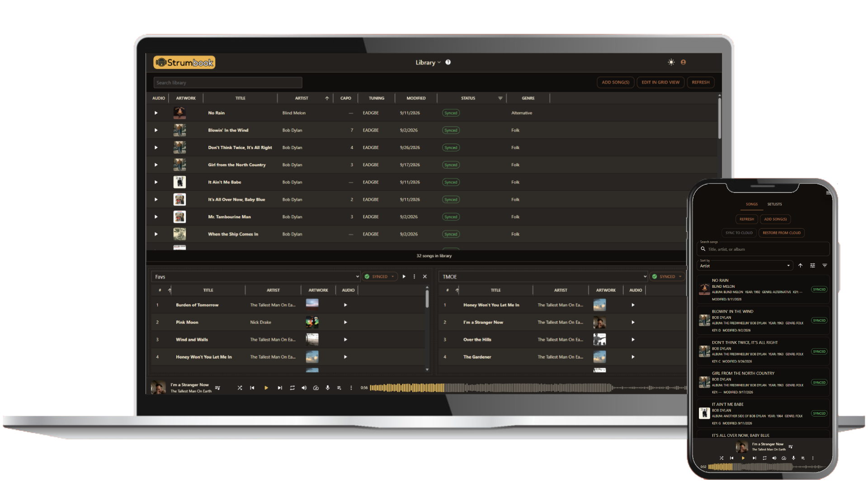Open the Library view dropdown
This screenshot has width=868, height=496.
coord(428,62)
